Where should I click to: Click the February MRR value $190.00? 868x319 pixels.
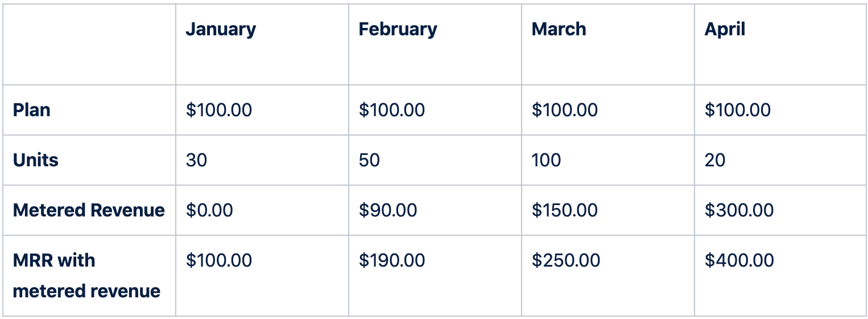coord(391,260)
